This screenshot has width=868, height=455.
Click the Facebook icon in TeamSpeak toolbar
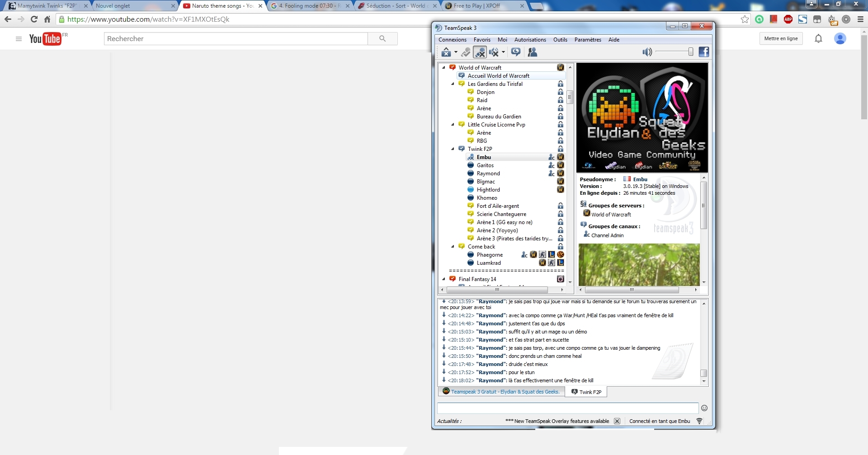704,52
